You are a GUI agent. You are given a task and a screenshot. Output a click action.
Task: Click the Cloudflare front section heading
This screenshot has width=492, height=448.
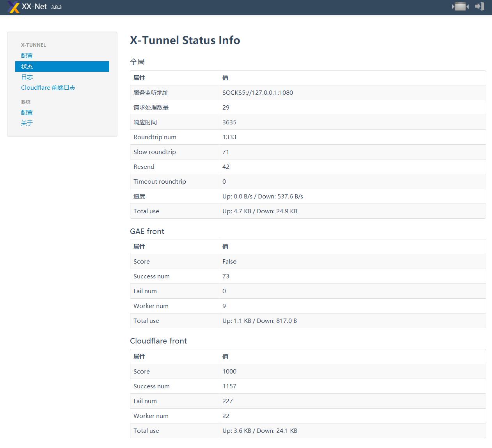tap(158, 341)
